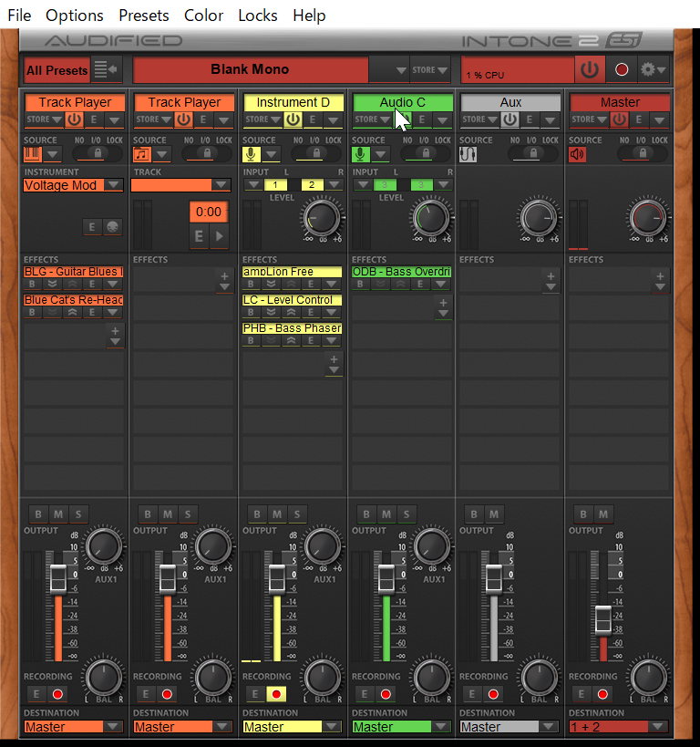Open the Aux destination dropdown
The width and height of the screenshot is (700, 747).
click(x=549, y=727)
